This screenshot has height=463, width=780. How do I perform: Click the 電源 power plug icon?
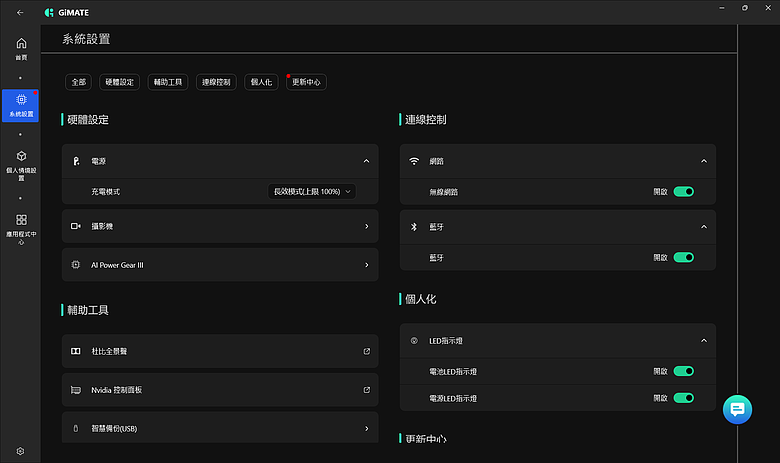coord(76,161)
